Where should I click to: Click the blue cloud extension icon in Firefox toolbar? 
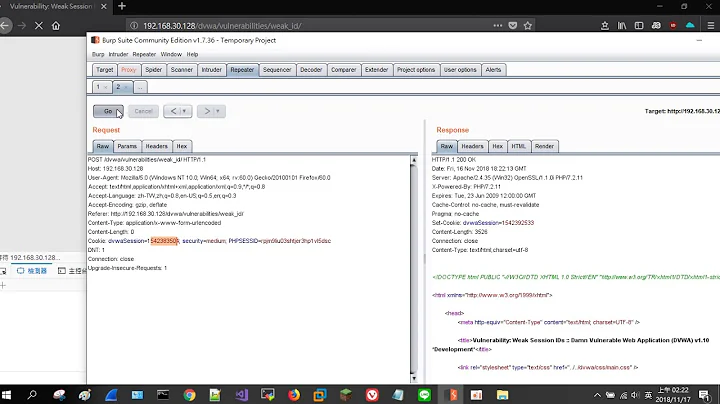coord(690,26)
